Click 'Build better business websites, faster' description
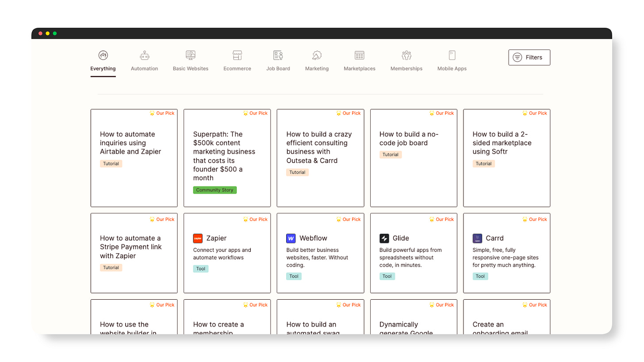This screenshot has width=644, height=362. (x=317, y=257)
